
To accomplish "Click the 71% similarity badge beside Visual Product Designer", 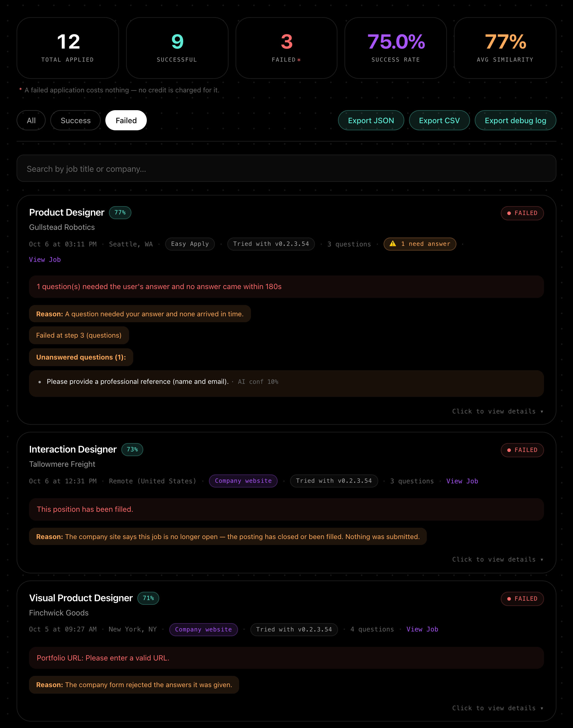I will click(x=148, y=598).
